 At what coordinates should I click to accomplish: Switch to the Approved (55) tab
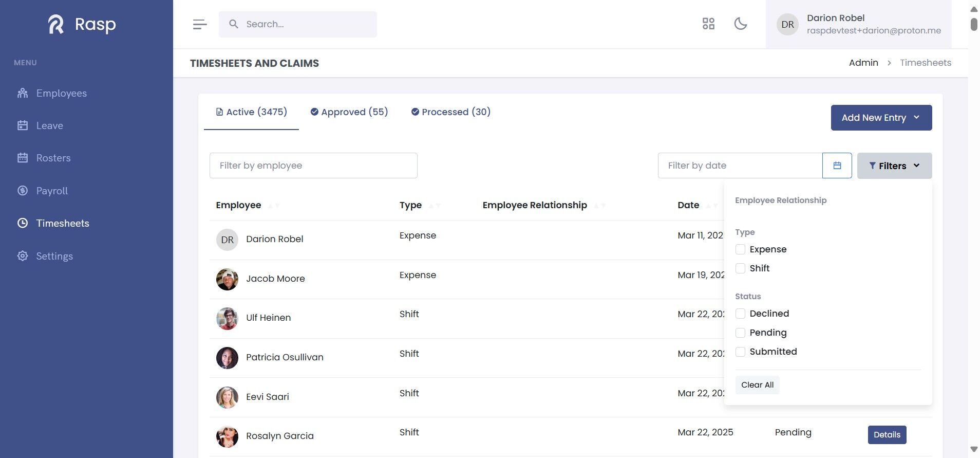click(x=349, y=112)
